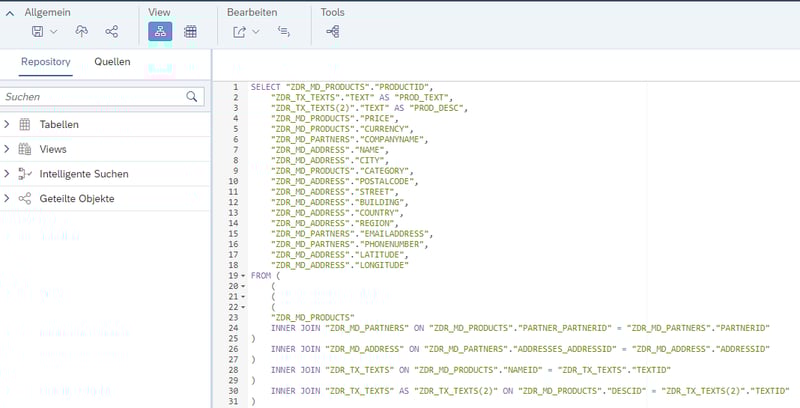Collapse the toolbar with the chevron beside Allgemein
This screenshot has height=408, width=800.
tap(10, 13)
